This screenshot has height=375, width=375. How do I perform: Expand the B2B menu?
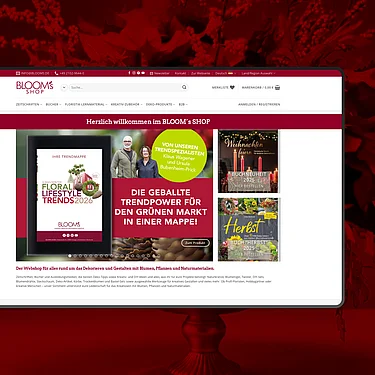(183, 104)
